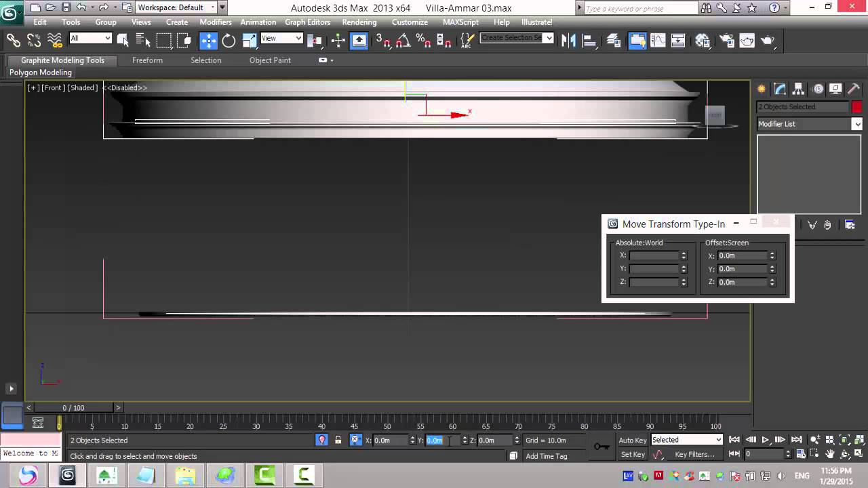Toggle Spinner Snap
Screen dimensions: 868x488
click(444, 41)
